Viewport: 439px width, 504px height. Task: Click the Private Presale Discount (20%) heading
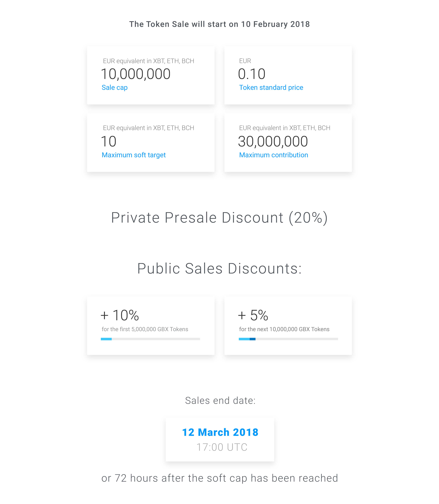[x=219, y=218]
